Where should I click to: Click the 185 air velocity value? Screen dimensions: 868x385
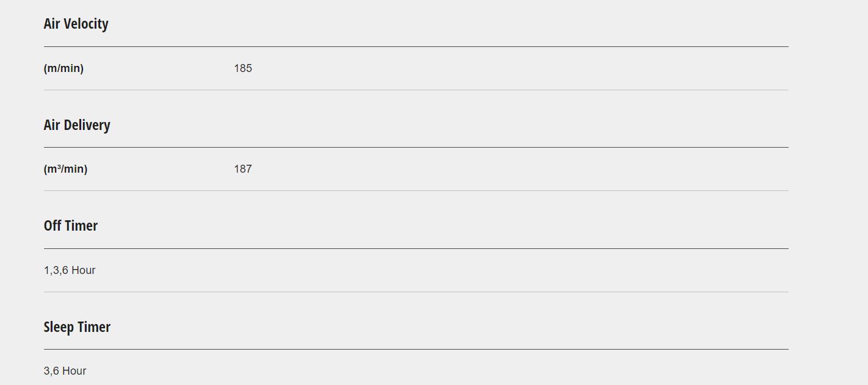243,68
